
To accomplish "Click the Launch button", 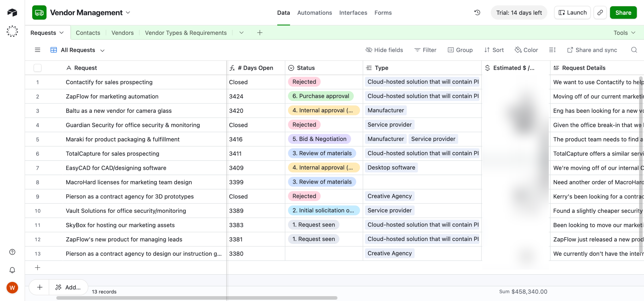I will point(572,13).
